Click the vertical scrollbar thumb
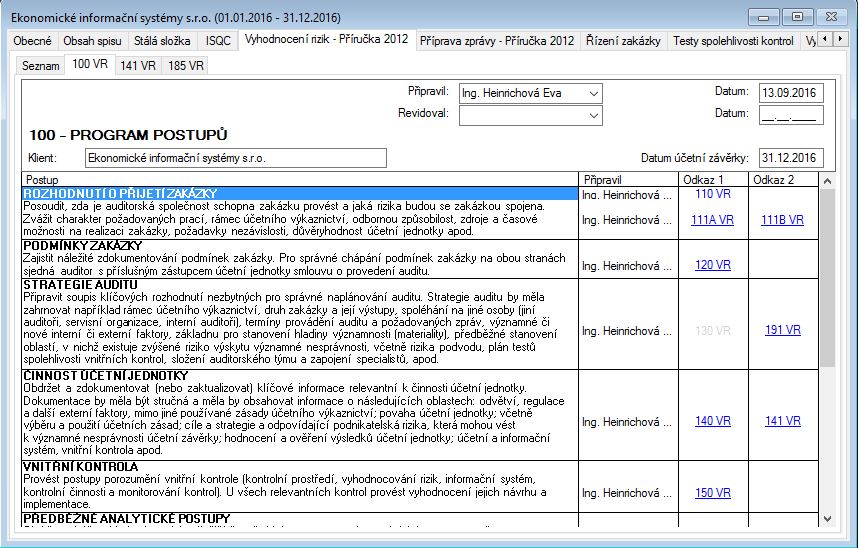The width and height of the screenshot is (858, 548). 827,278
